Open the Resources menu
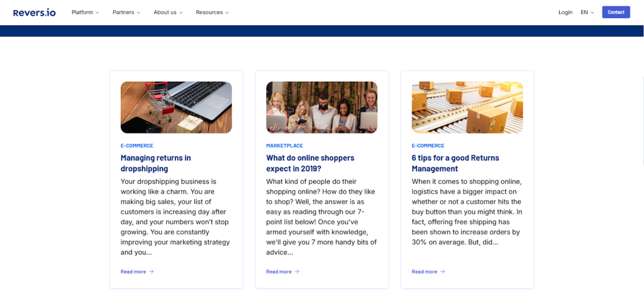Viewport: 644px width, 298px height. pyautogui.click(x=213, y=13)
